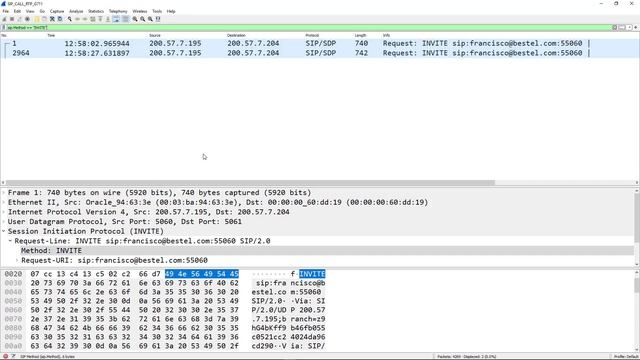This screenshot has height=360, width=640.
Task: Open the Help menu
Action: click(171, 11)
